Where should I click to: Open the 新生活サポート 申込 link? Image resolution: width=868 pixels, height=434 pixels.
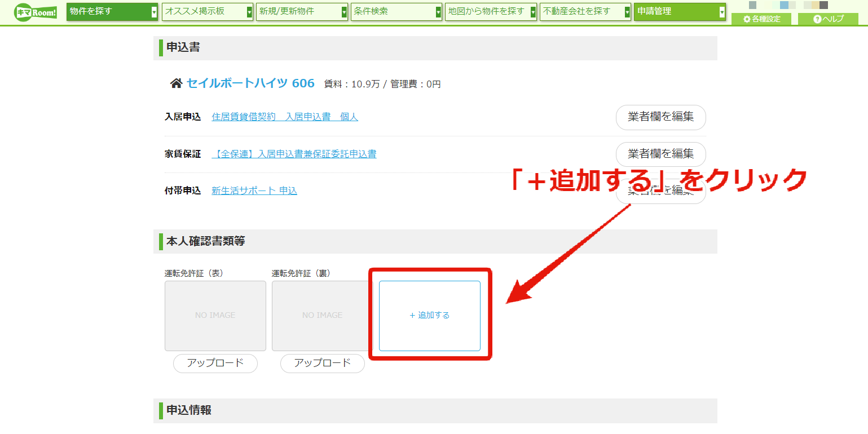(x=254, y=191)
